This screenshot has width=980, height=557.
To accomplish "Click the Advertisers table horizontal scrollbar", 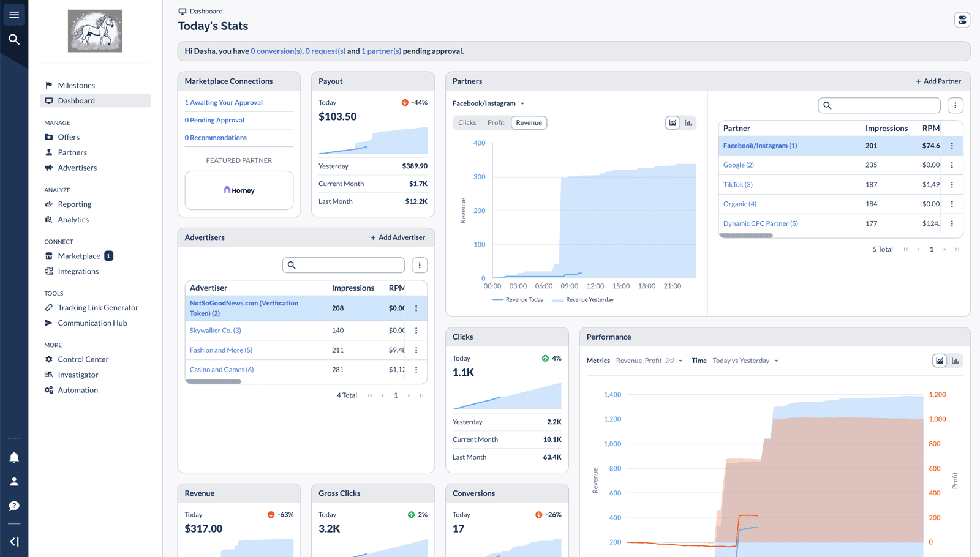I will (213, 381).
